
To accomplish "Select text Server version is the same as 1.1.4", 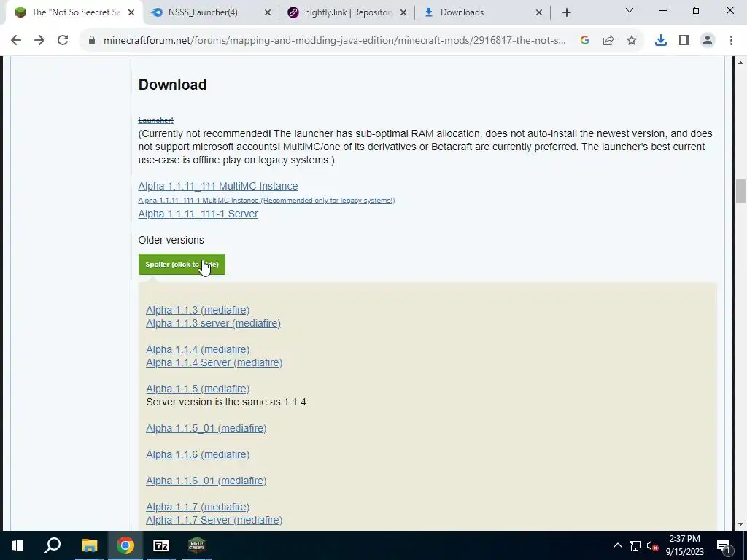I will [x=226, y=402].
